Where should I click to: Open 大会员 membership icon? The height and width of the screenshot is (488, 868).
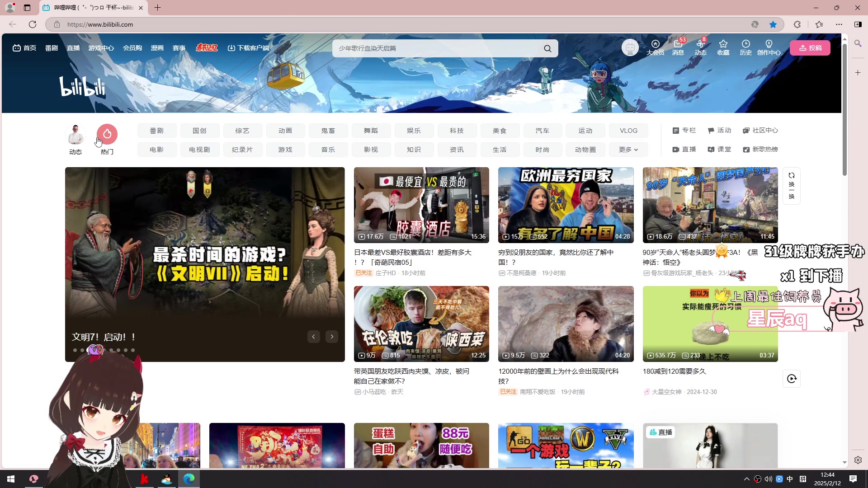click(x=655, y=47)
